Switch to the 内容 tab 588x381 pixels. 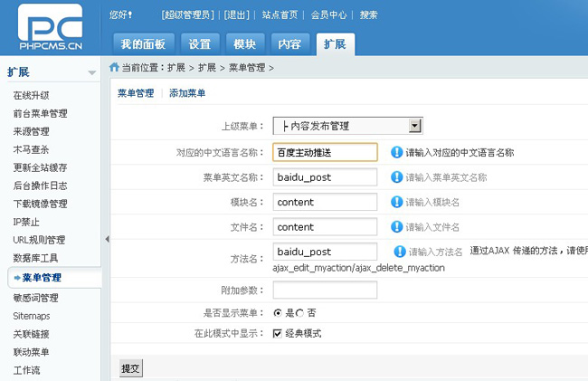pyautogui.click(x=289, y=43)
